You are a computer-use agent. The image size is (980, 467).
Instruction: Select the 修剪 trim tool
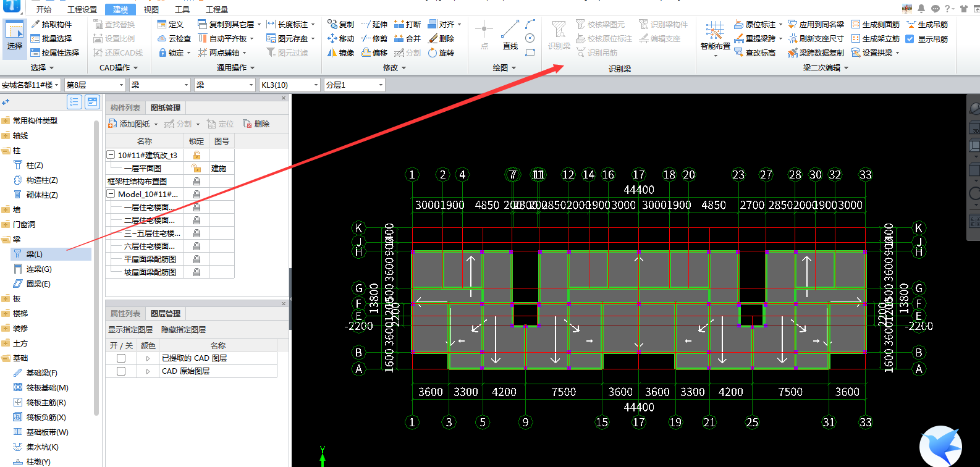pos(374,38)
